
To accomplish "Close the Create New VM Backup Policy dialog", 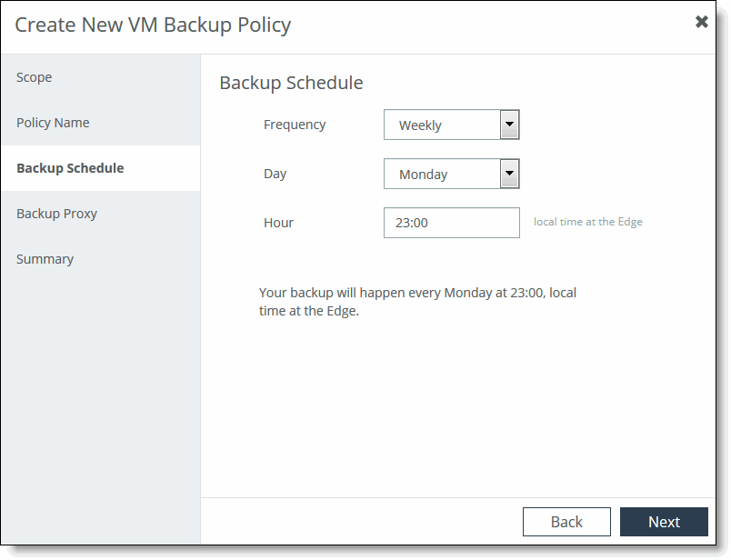I will [701, 22].
